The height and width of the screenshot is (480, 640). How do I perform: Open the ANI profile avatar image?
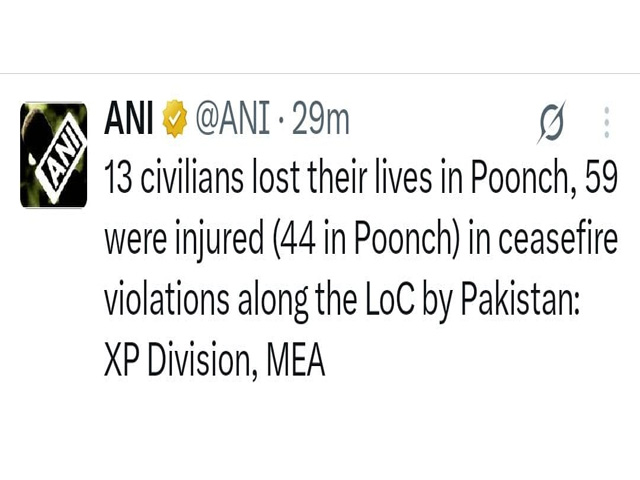55,154
